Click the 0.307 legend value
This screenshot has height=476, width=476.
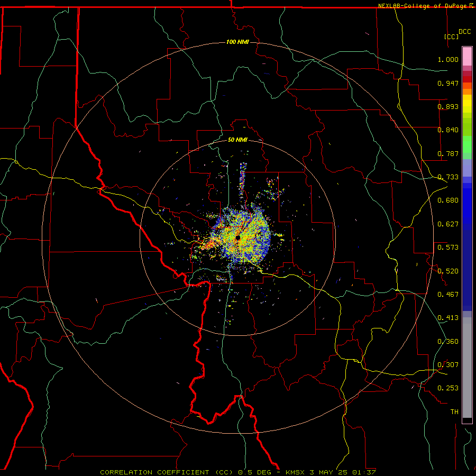pyautogui.click(x=448, y=365)
